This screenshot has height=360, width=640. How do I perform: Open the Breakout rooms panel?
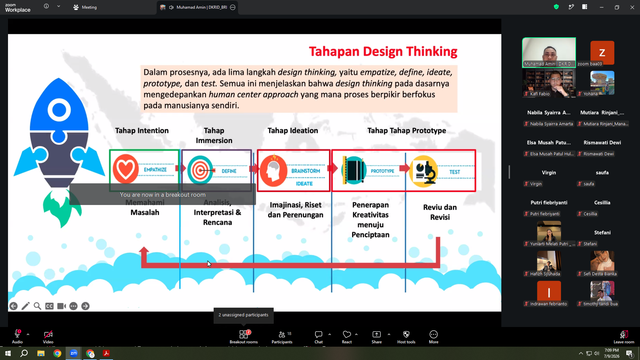click(244, 336)
